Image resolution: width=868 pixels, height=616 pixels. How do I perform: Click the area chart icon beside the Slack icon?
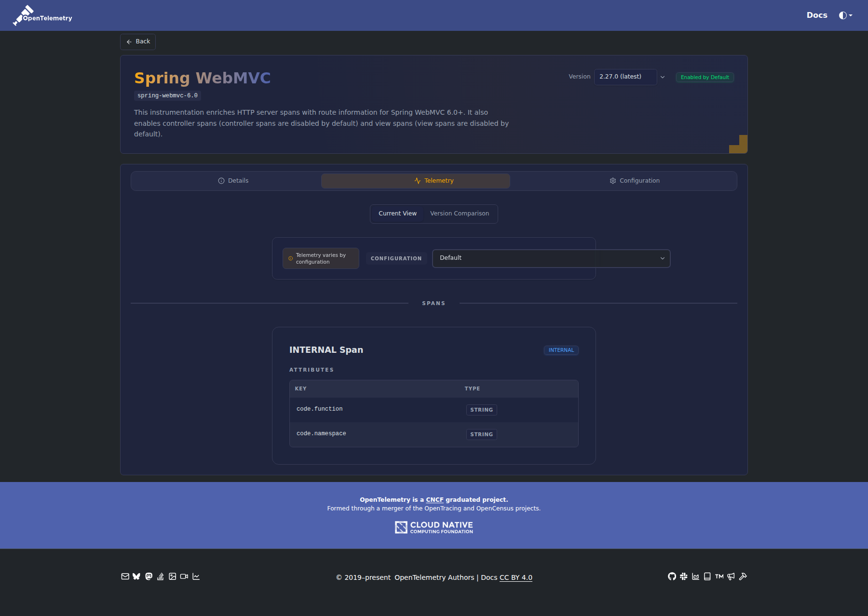(x=695, y=576)
